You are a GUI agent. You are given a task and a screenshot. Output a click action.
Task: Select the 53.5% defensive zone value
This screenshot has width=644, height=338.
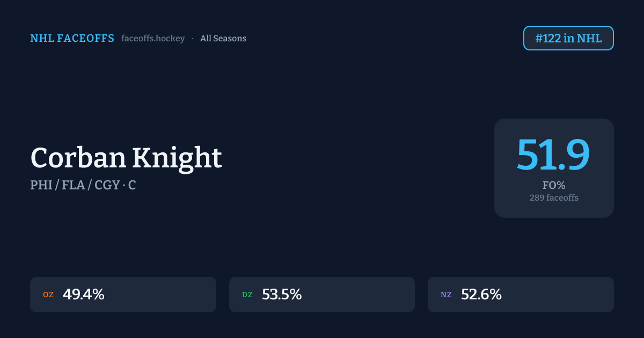tap(282, 295)
